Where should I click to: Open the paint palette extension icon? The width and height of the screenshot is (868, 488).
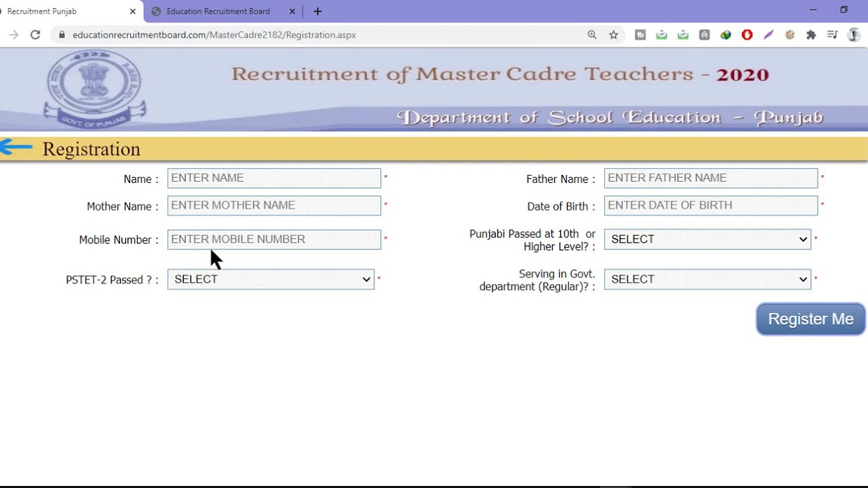[x=790, y=35]
